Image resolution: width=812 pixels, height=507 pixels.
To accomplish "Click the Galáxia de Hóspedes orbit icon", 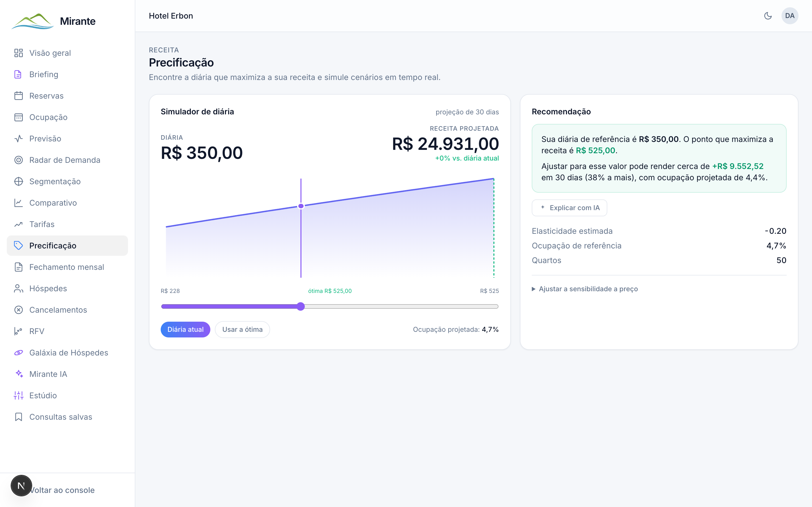I will (18, 353).
